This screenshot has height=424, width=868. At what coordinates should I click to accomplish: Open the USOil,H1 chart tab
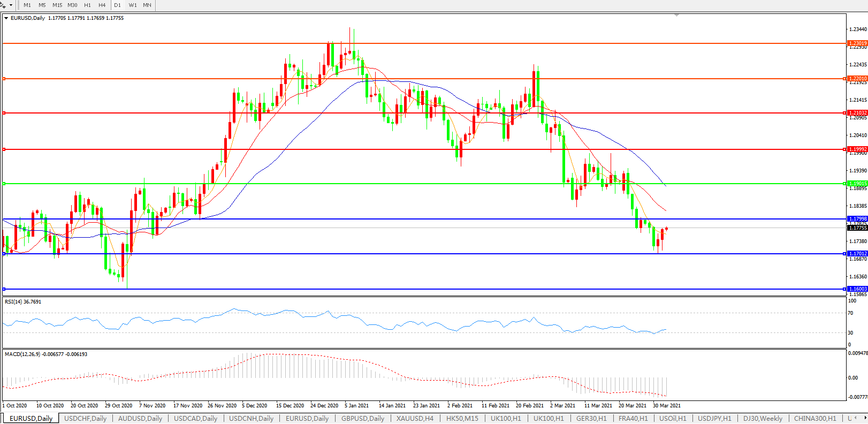pyautogui.click(x=673, y=419)
